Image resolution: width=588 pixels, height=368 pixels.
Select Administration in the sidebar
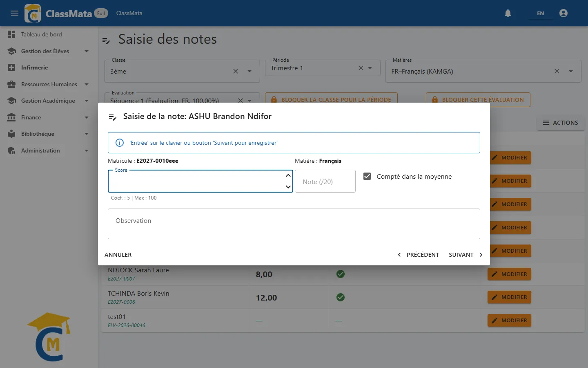(x=48, y=150)
